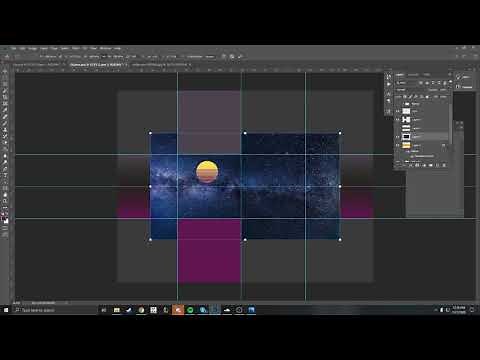The width and height of the screenshot is (480, 360).
Task: Switch to the Channels panel tab
Action: [413, 75]
